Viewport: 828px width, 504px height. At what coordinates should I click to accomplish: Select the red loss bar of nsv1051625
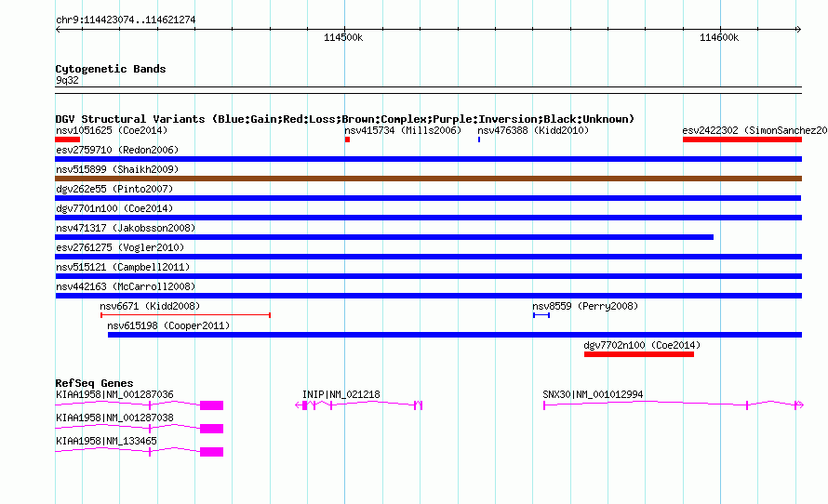(68, 139)
